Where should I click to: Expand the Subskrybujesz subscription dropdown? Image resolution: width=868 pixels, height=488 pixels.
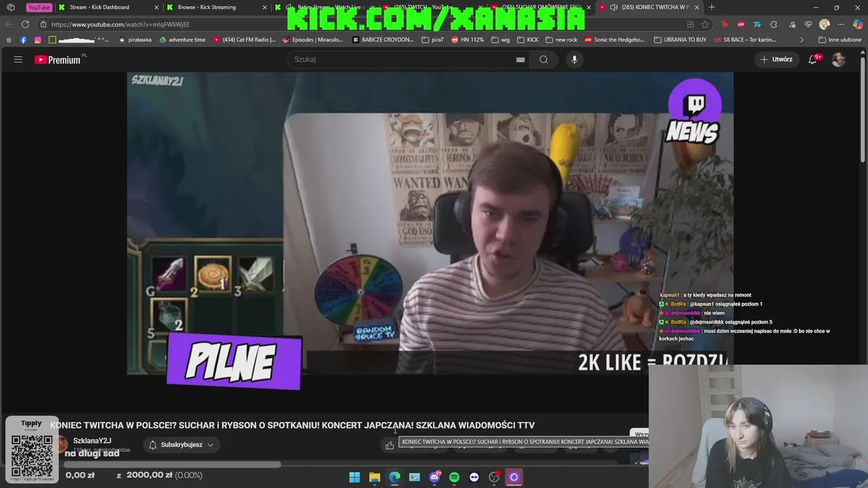(x=180, y=445)
